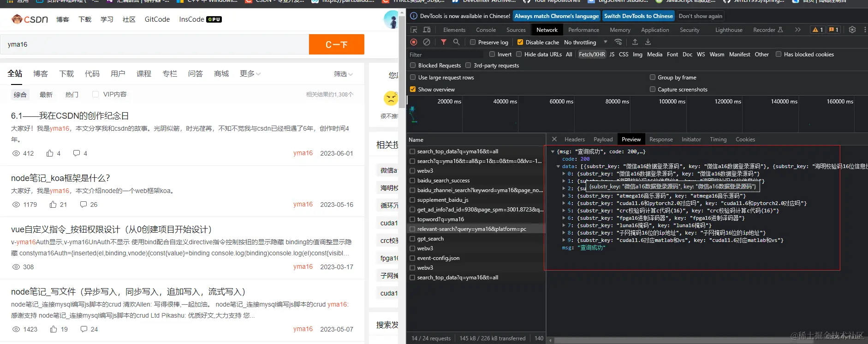Uncheck Disable cache checkbox
The width and height of the screenshot is (868, 344).
[520, 42]
